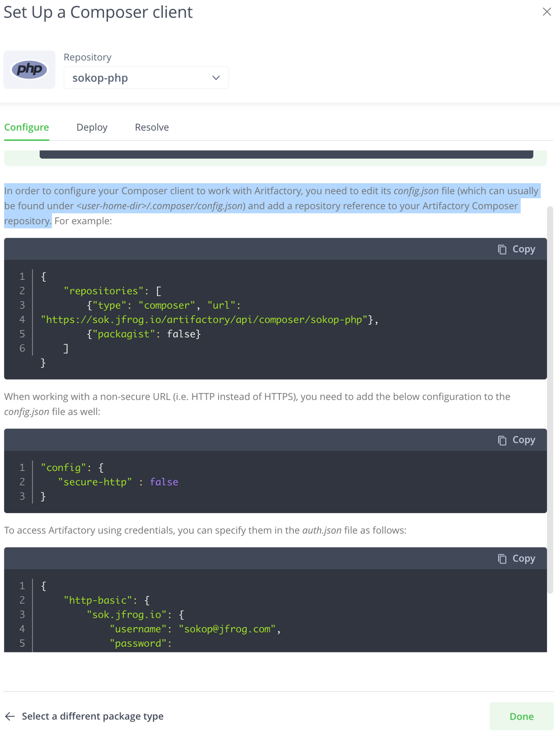Click the "repositories" key in first code block
560x737 pixels.
point(104,291)
